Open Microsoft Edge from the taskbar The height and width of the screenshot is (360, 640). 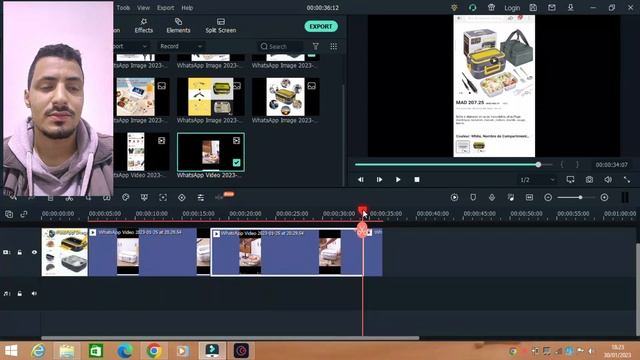point(125,351)
